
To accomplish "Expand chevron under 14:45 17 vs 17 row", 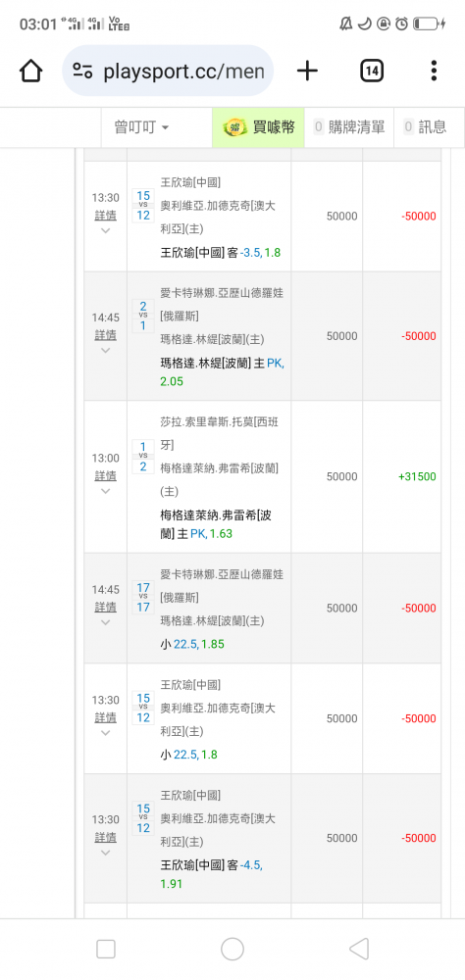I will coord(105,622).
